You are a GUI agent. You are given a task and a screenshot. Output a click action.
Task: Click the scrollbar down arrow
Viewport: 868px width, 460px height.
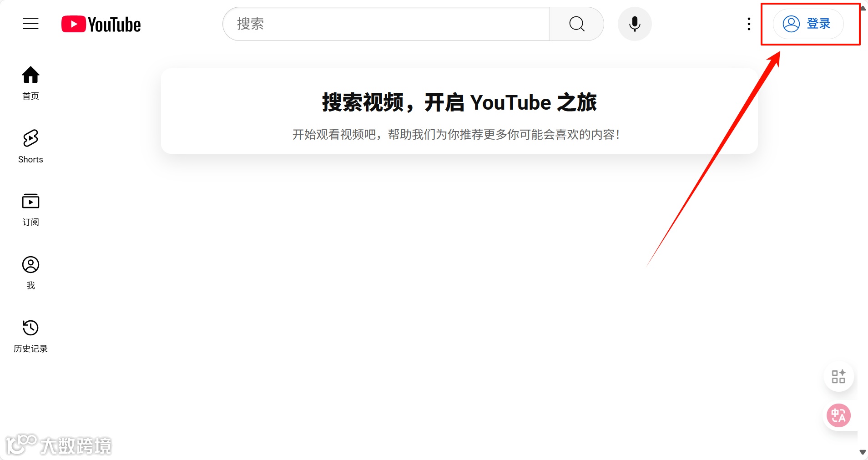click(x=863, y=452)
